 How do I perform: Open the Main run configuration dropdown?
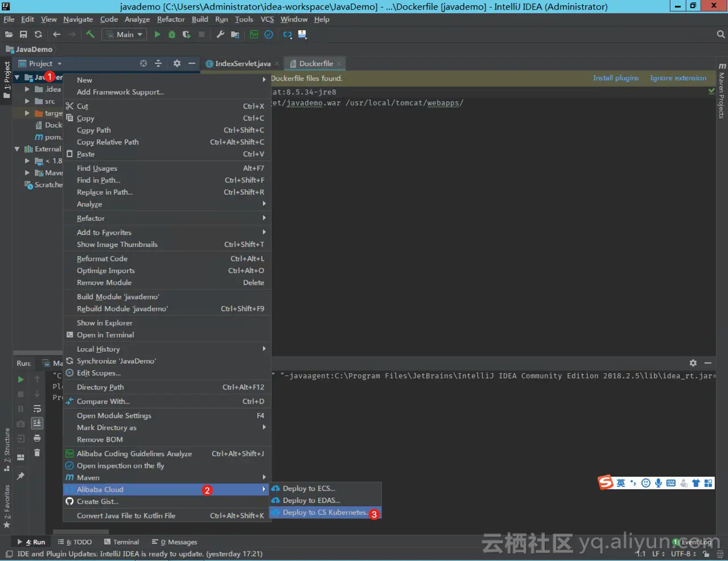124,35
